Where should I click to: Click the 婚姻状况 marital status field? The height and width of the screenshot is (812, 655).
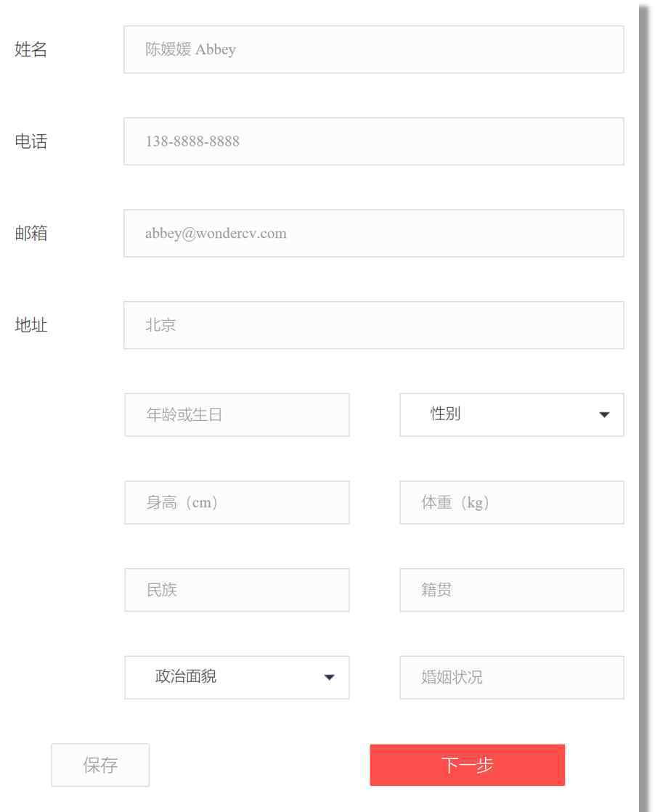(x=511, y=677)
